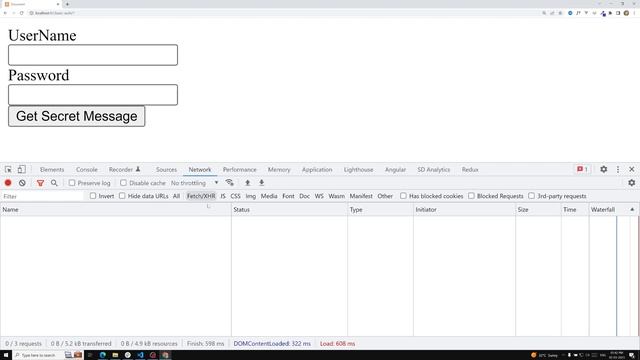Click the inspect element picker icon

(x=8, y=169)
